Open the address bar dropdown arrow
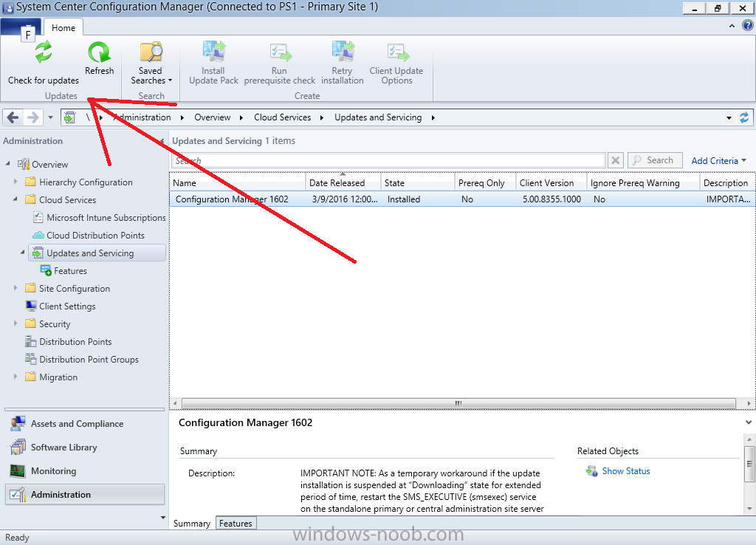This screenshot has height=545, width=756. pos(729,117)
